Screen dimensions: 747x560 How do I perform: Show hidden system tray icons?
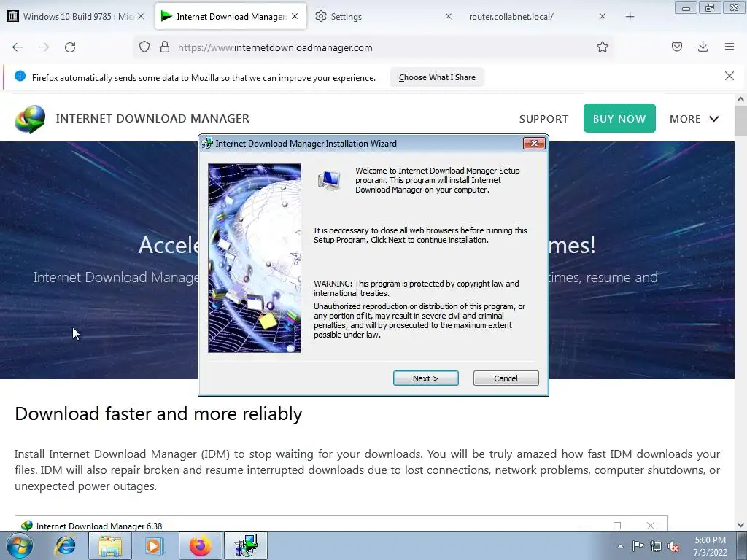(620, 546)
